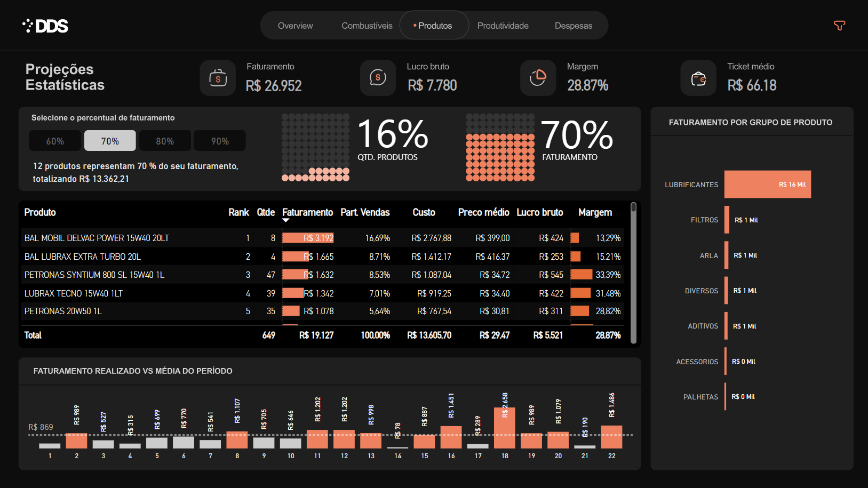Image resolution: width=868 pixels, height=488 pixels.
Task: Click day 18 bar showing R$ 2.658
Action: 505,428
